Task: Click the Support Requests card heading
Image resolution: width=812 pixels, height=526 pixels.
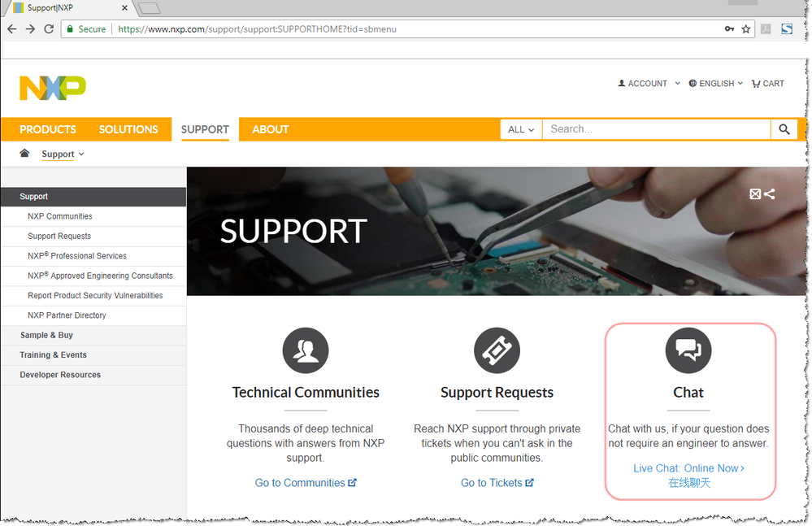Action: (497, 393)
